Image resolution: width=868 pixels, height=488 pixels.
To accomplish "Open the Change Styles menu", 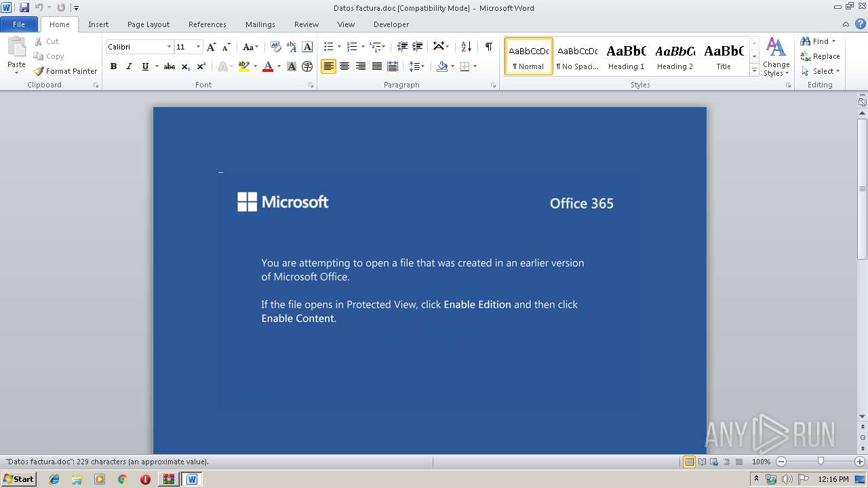I will pyautogui.click(x=776, y=57).
